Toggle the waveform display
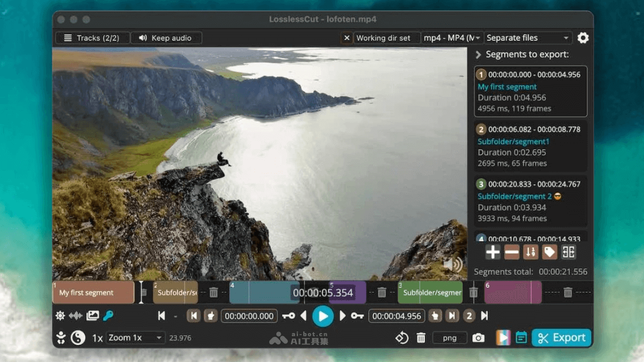The height and width of the screenshot is (362, 644). [x=76, y=316]
